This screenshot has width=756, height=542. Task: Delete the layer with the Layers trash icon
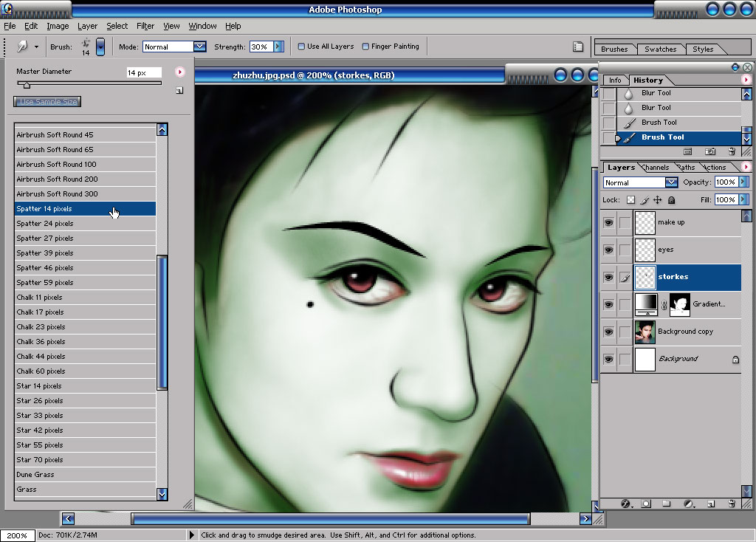(732, 504)
